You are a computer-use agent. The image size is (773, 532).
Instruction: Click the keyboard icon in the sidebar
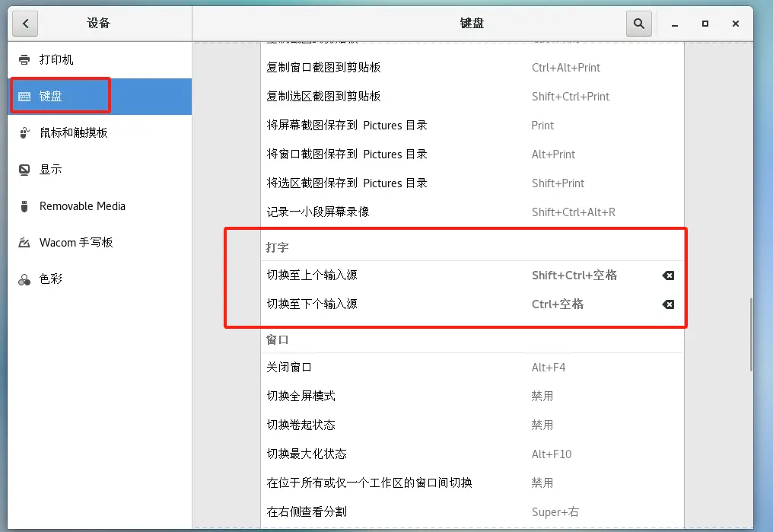pos(24,96)
